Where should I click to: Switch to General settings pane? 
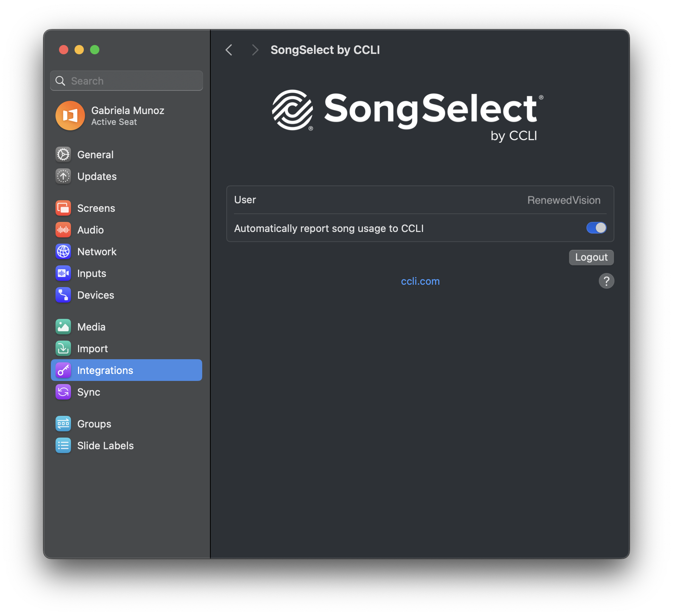point(127,154)
